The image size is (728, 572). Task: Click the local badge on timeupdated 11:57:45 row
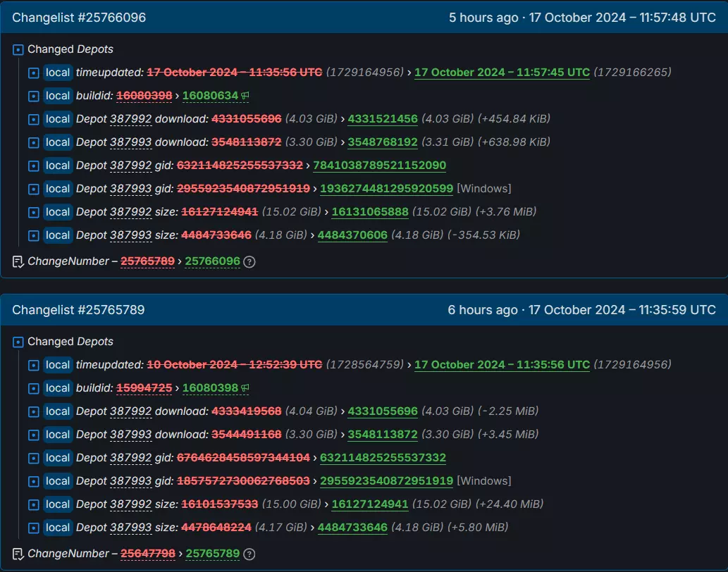point(58,73)
